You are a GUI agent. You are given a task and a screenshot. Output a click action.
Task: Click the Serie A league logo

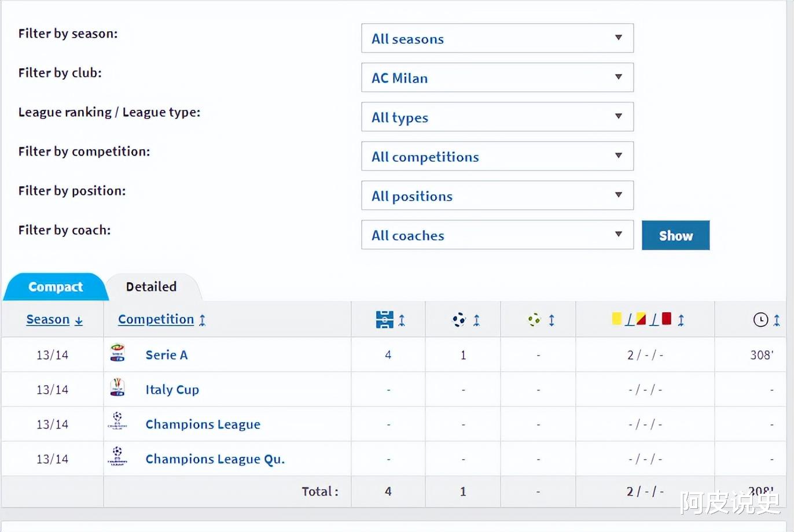(x=117, y=353)
